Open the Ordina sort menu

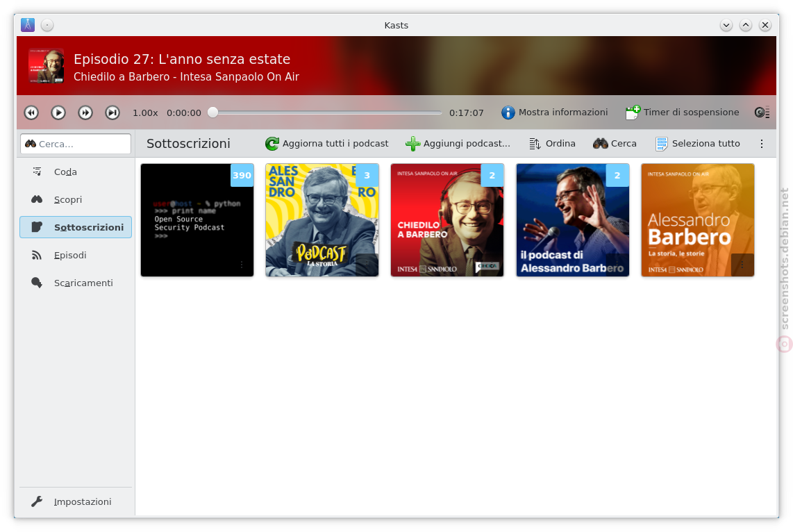(552, 144)
